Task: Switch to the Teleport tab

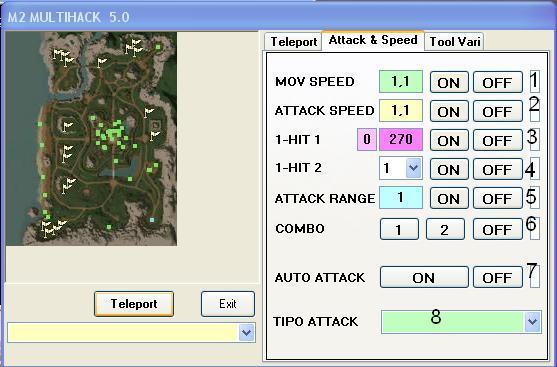Action: point(293,42)
